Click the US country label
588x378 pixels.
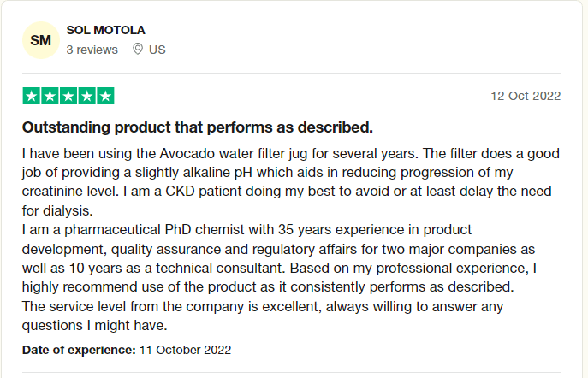pos(157,50)
